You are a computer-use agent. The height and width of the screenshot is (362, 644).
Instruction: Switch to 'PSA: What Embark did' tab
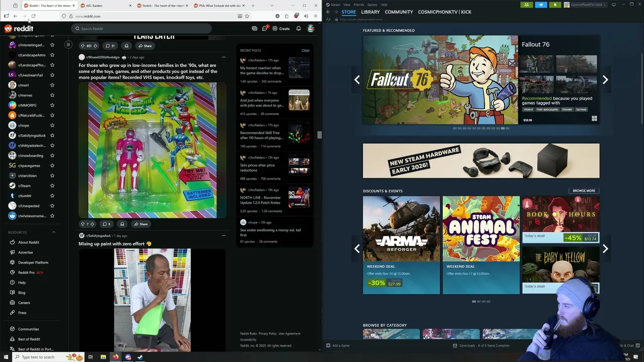coord(219,6)
